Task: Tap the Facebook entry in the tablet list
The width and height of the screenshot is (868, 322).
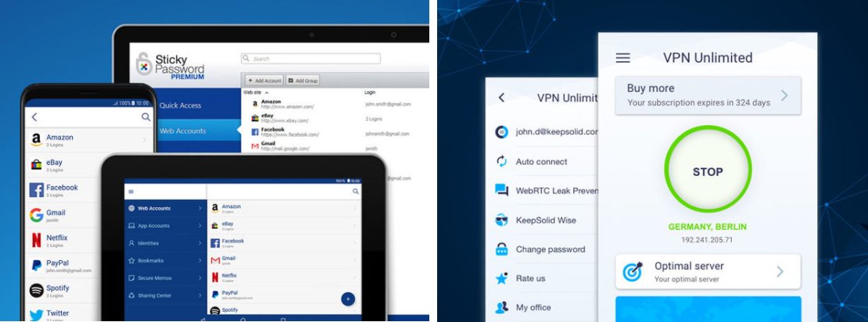Action: pyautogui.click(x=284, y=243)
